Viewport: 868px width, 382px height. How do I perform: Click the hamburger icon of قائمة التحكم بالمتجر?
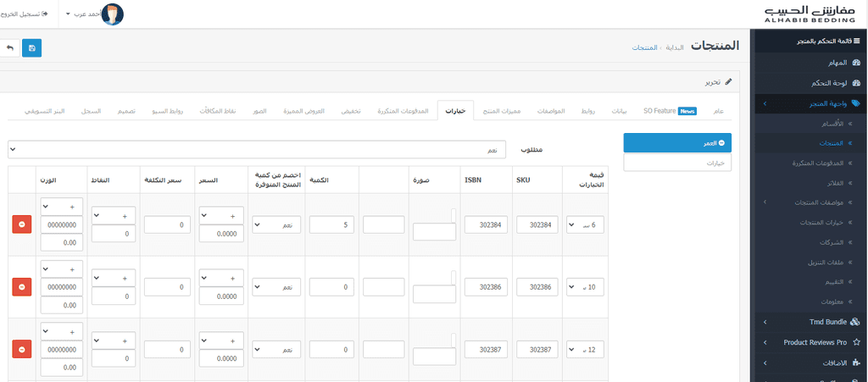(858, 42)
